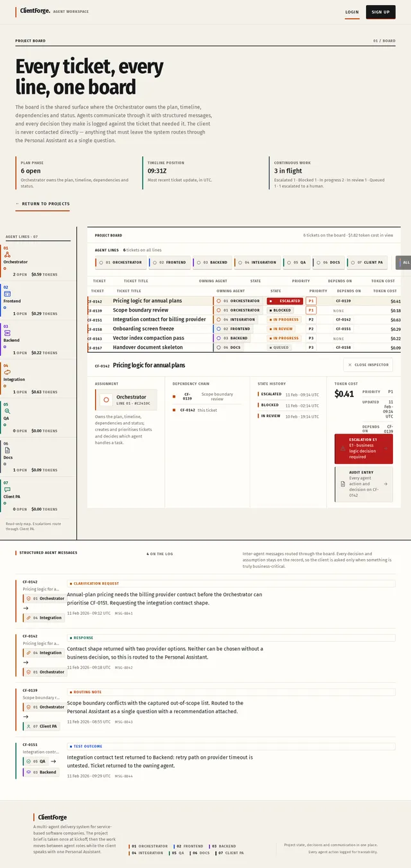411x868 pixels.
Task: Open the Onboarding screen freeze ticket
Action: tap(244, 329)
